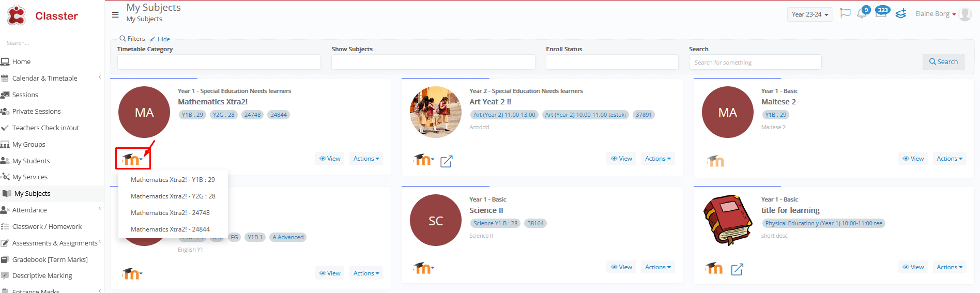Toggle the hamburger menu icon
The image size is (980, 293).
115,14
